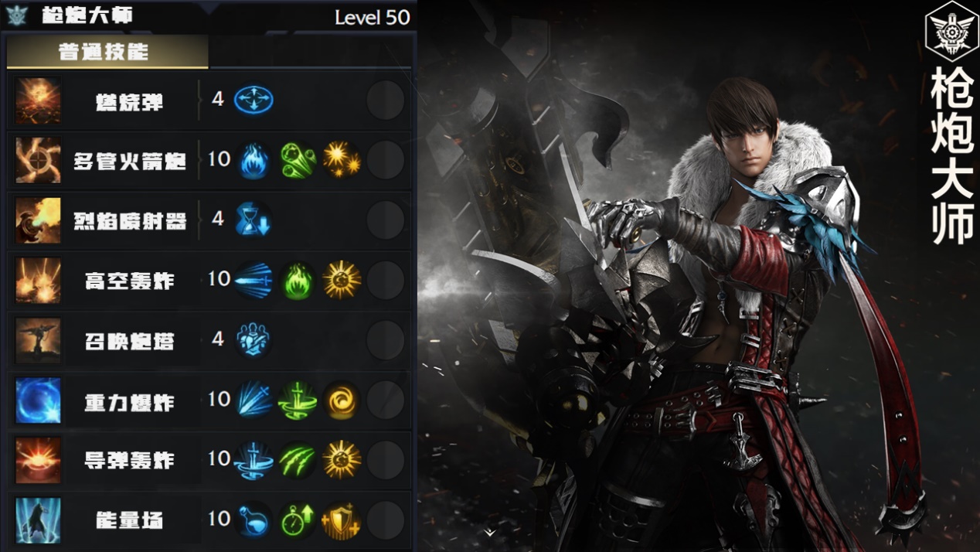This screenshot has height=552, width=980.
Task: Switch to the 普通技能 tab
Action: tap(107, 53)
